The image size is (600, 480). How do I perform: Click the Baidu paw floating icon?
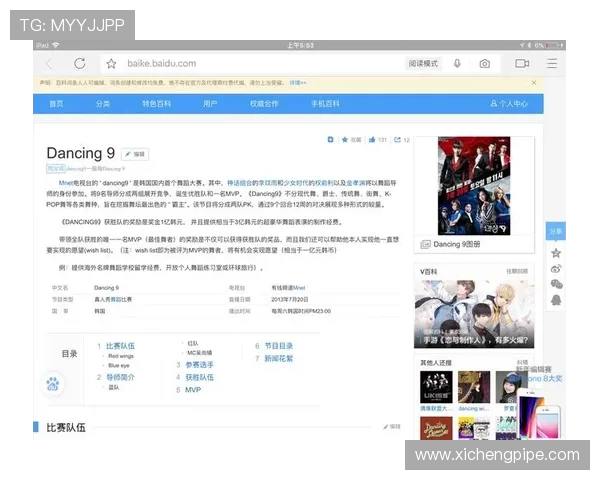[53, 384]
